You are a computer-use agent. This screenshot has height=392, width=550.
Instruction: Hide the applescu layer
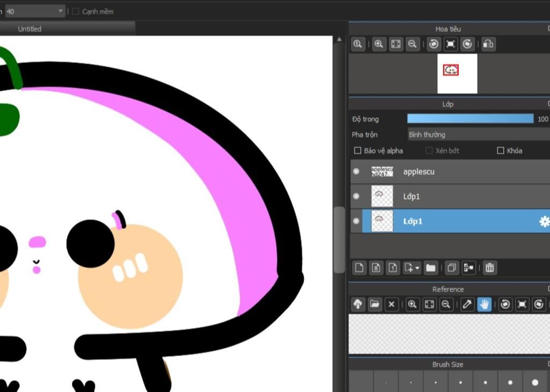pyautogui.click(x=357, y=171)
